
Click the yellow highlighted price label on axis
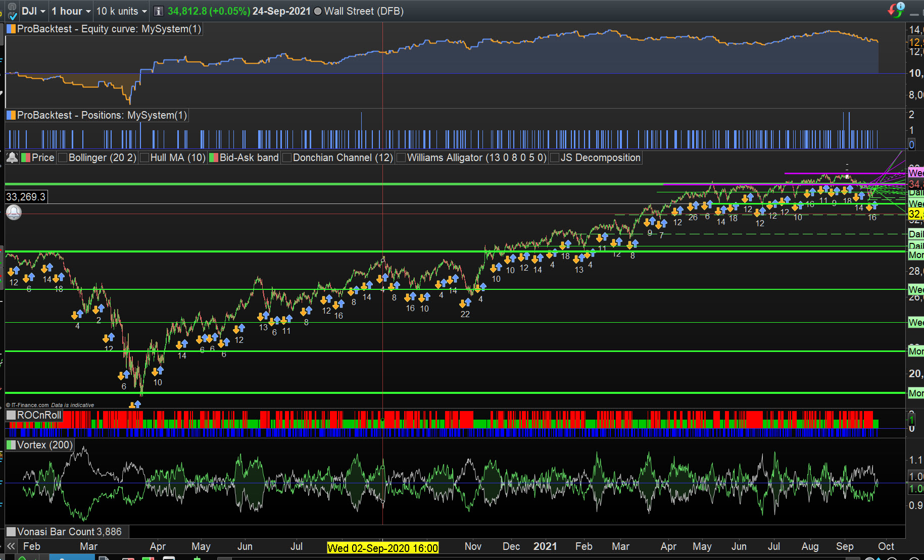pos(916,214)
